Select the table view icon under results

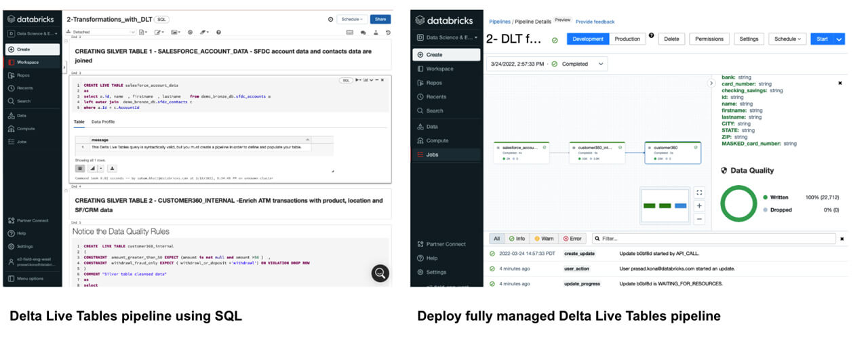[x=80, y=168]
